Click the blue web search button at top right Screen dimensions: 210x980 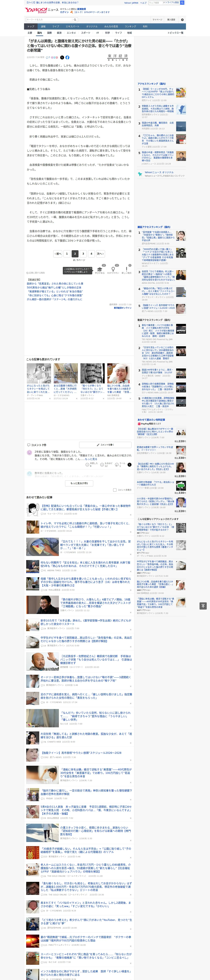pos(182,3)
